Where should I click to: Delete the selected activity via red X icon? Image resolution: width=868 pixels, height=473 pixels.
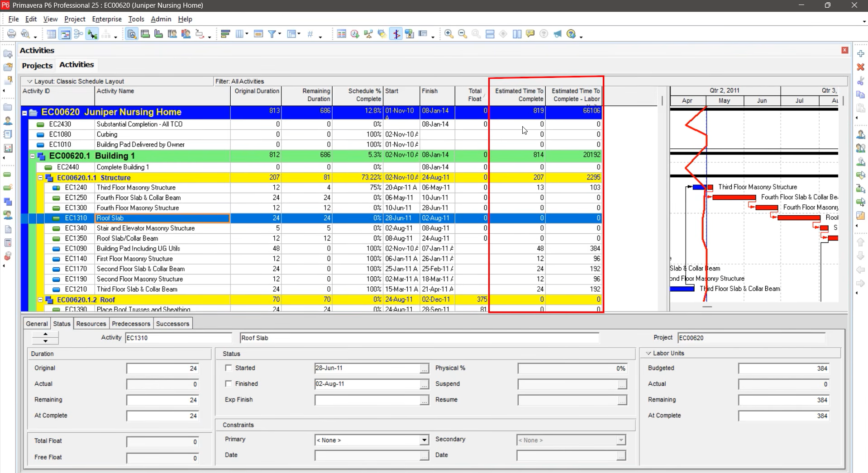point(861,67)
